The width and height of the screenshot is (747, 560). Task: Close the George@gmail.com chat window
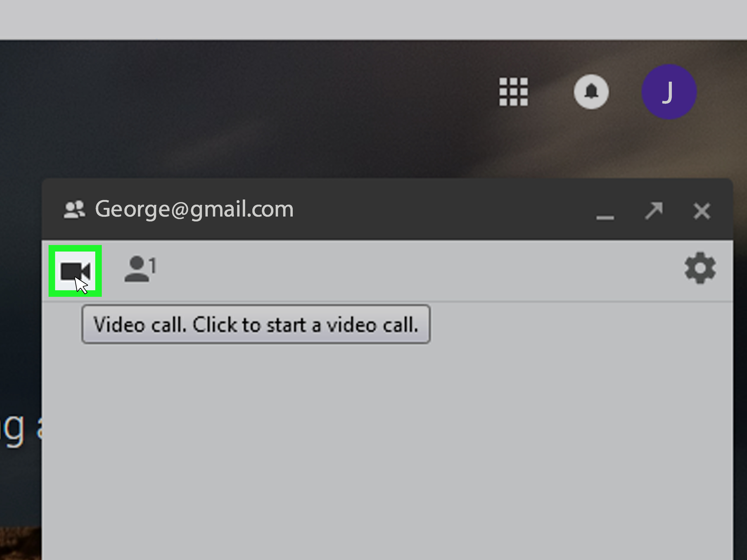(x=702, y=211)
